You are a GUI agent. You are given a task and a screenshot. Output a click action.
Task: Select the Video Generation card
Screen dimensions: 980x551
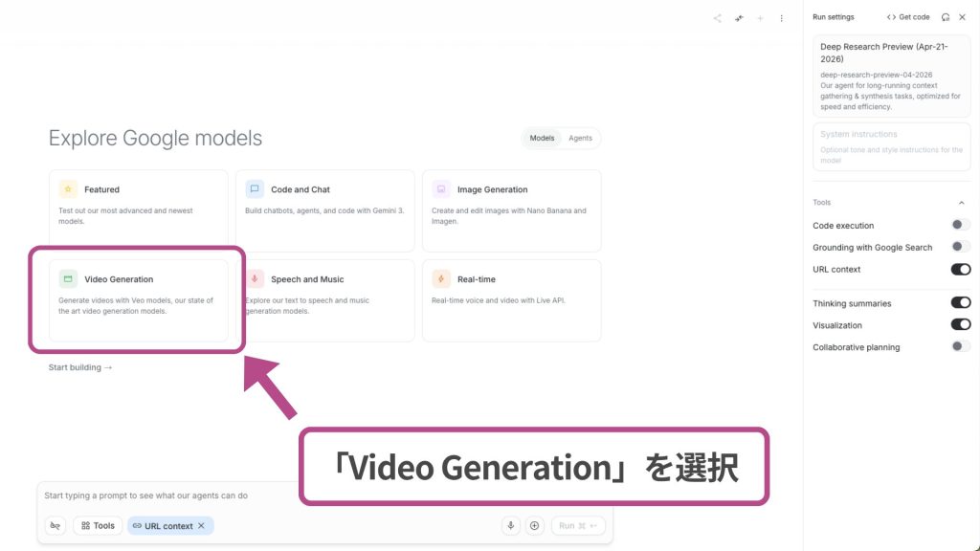click(x=139, y=300)
